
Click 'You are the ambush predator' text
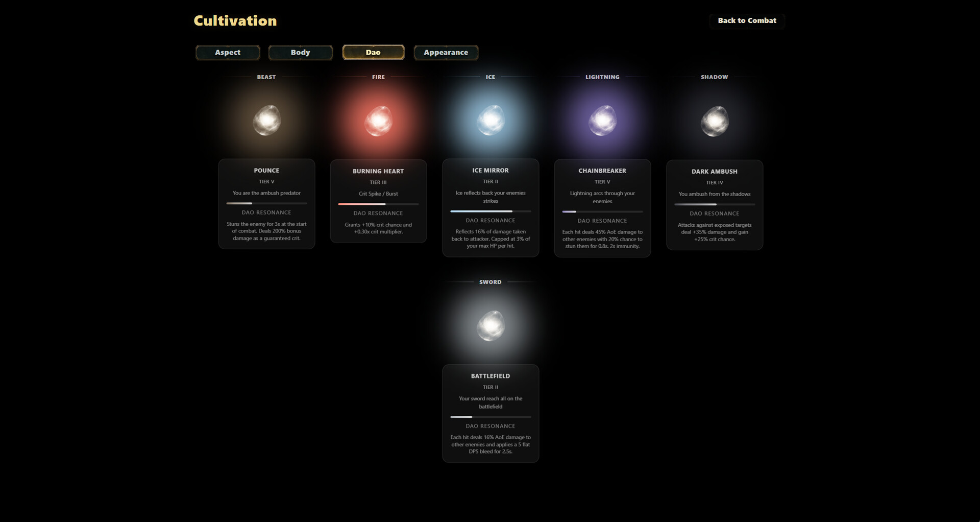pos(266,193)
